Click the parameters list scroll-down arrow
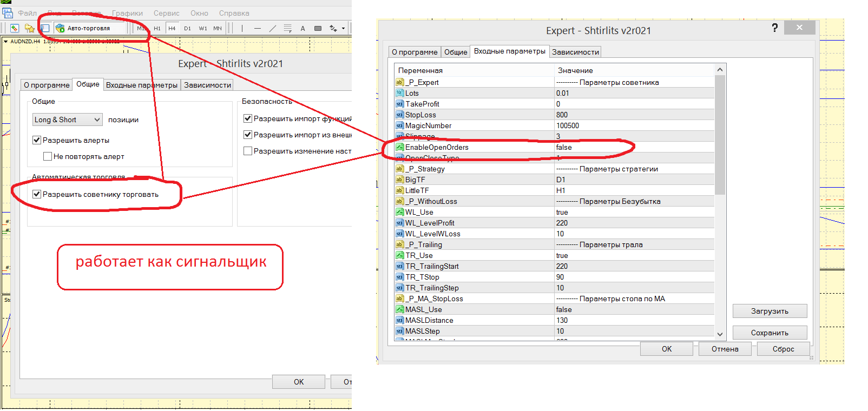 (x=720, y=334)
